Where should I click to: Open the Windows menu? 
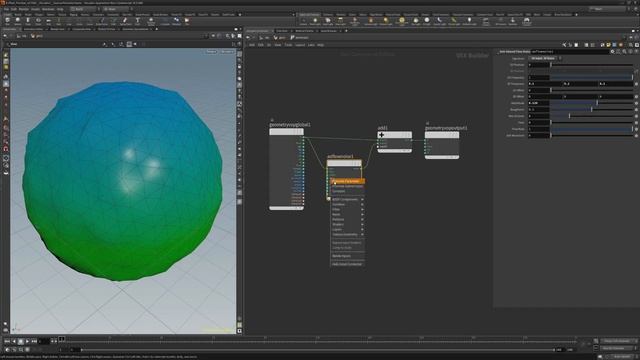point(48,9)
